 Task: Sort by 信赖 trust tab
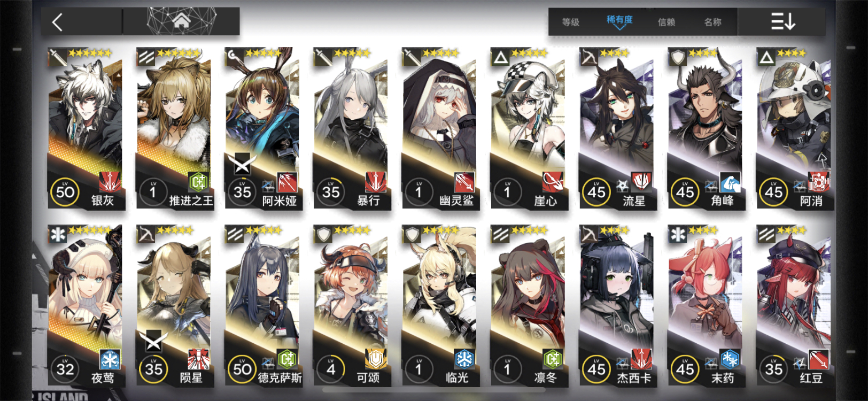[x=666, y=22]
